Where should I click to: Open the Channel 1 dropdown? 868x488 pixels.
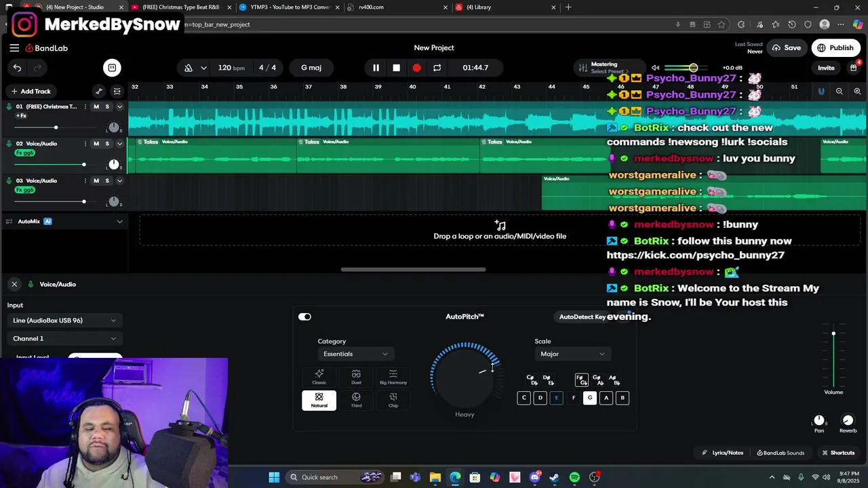(64, 339)
